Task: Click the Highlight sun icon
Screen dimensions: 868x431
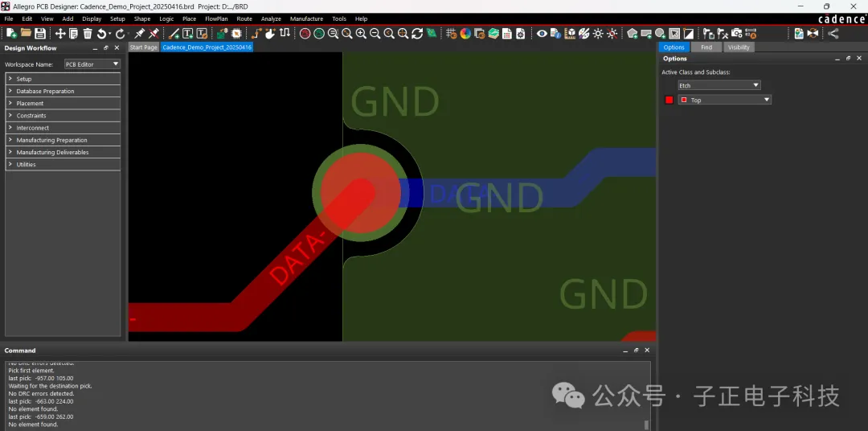Action: point(598,33)
